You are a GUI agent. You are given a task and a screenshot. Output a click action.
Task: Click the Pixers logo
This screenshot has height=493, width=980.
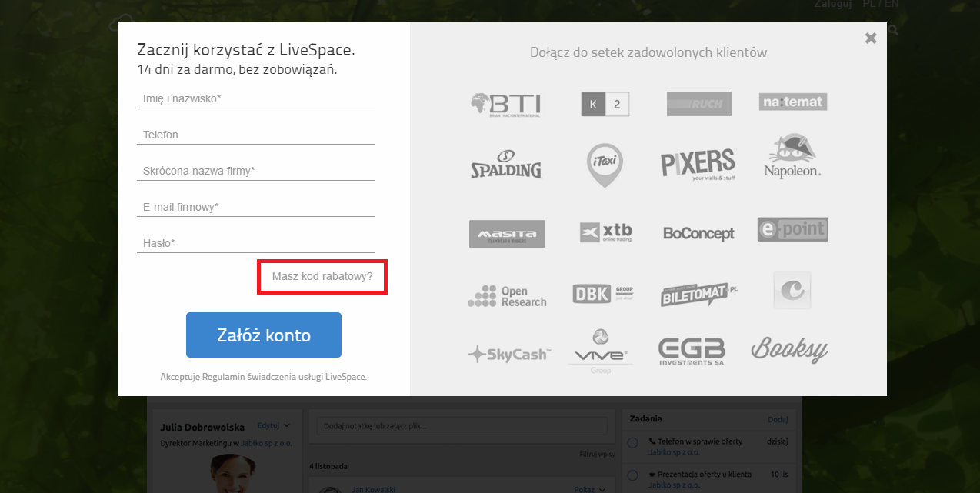pyautogui.click(x=698, y=165)
